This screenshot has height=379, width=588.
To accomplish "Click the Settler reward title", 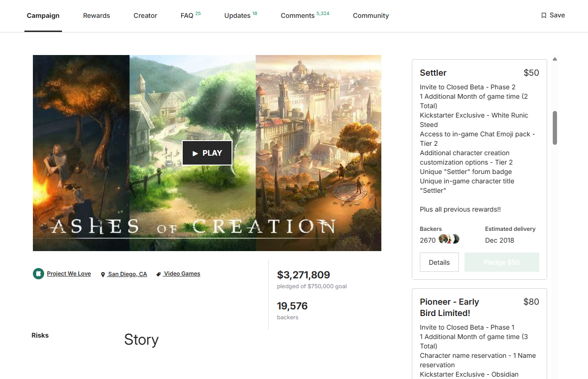I will pos(433,73).
